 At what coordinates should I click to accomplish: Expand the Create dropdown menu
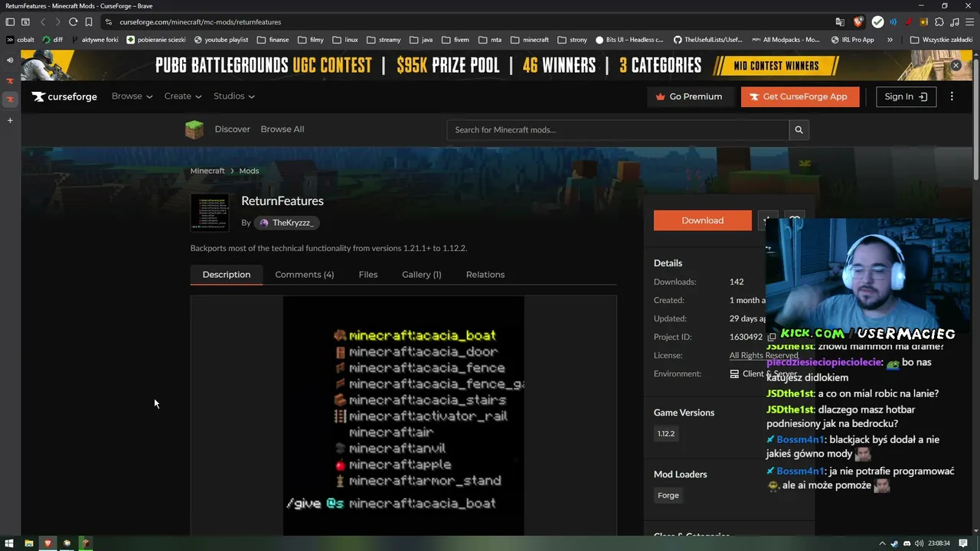(x=183, y=96)
